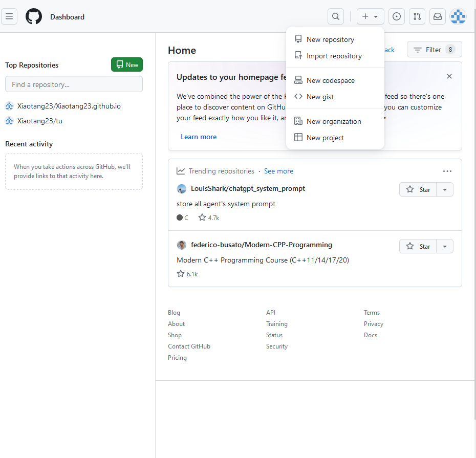Open the Privacy footer link
The width and height of the screenshot is (476, 458).
pyautogui.click(x=374, y=324)
